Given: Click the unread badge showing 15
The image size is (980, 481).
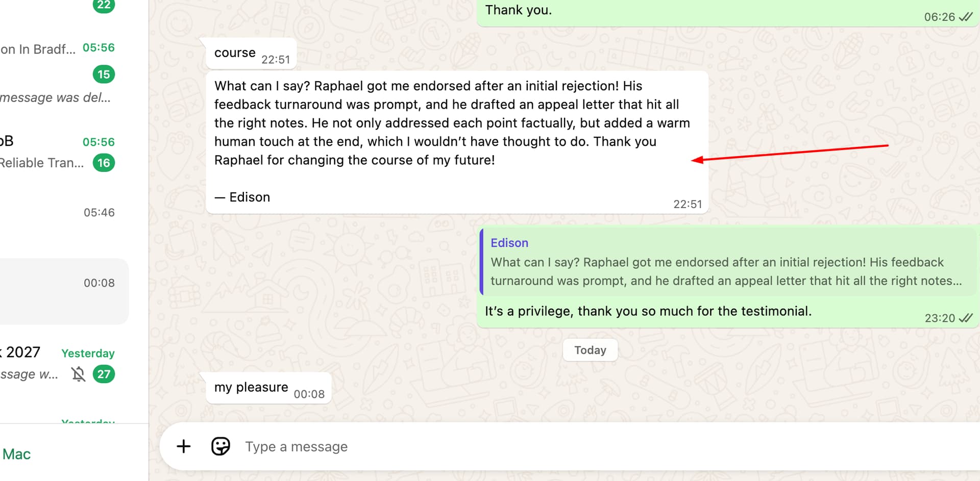Looking at the screenshot, I should point(104,74).
